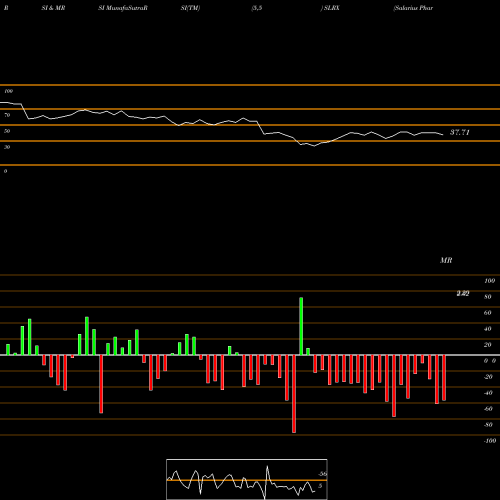Click the RSI axis label 70
Image resolution: width=500 pixels, height=500 pixels.
pyautogui.click(x=7, y=115)
